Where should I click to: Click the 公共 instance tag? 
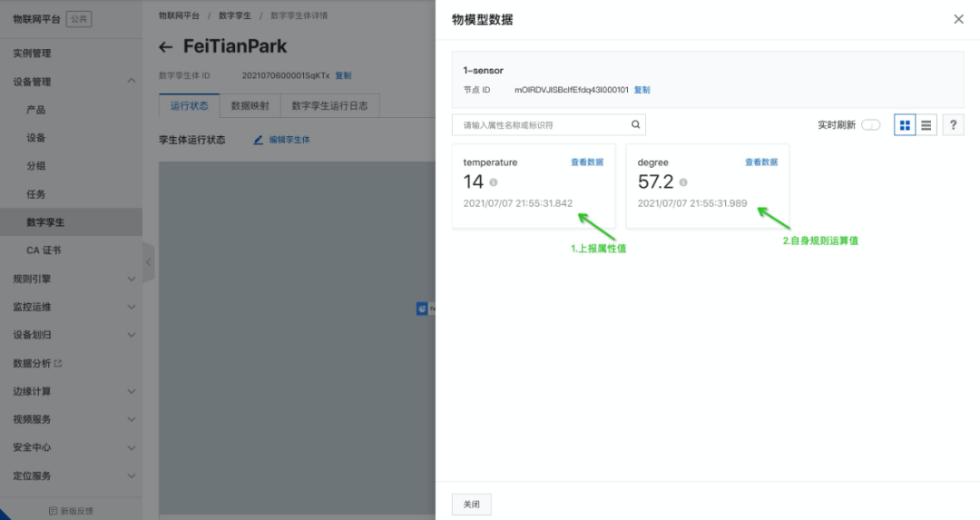[79, 19]
